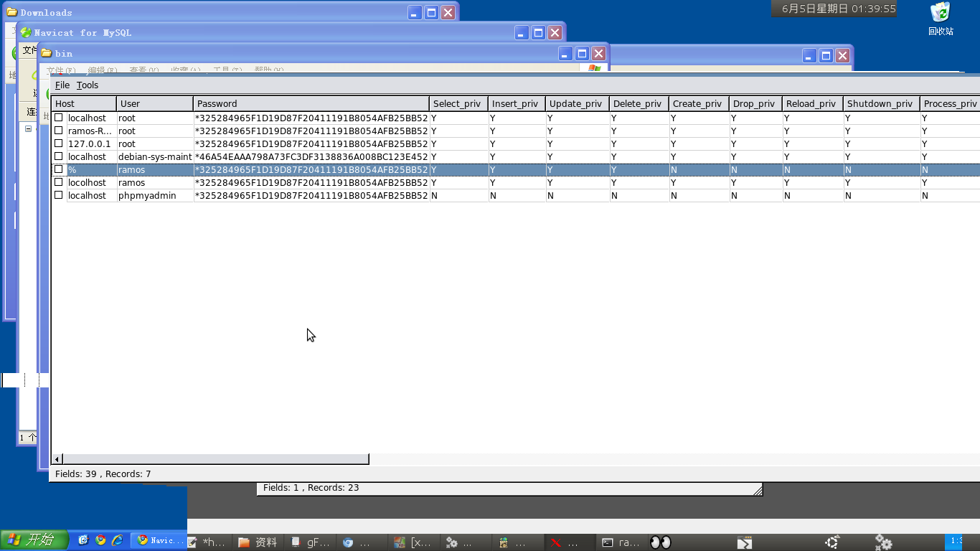Image resolution: width=980 pixels, height=551 pixels.
Task: Open the 资料 folder taskbar item
Action: (258, 542)
